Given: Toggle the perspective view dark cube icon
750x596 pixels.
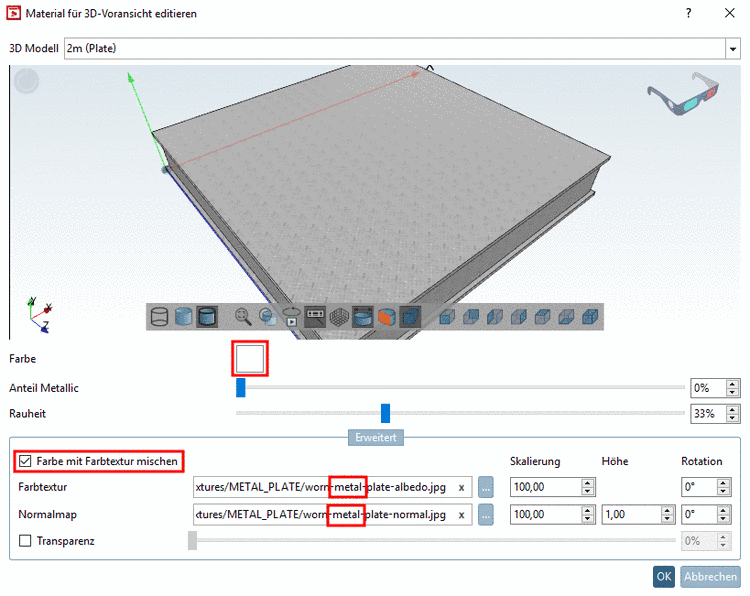Looking at the screenshot, I should point(410,317).
